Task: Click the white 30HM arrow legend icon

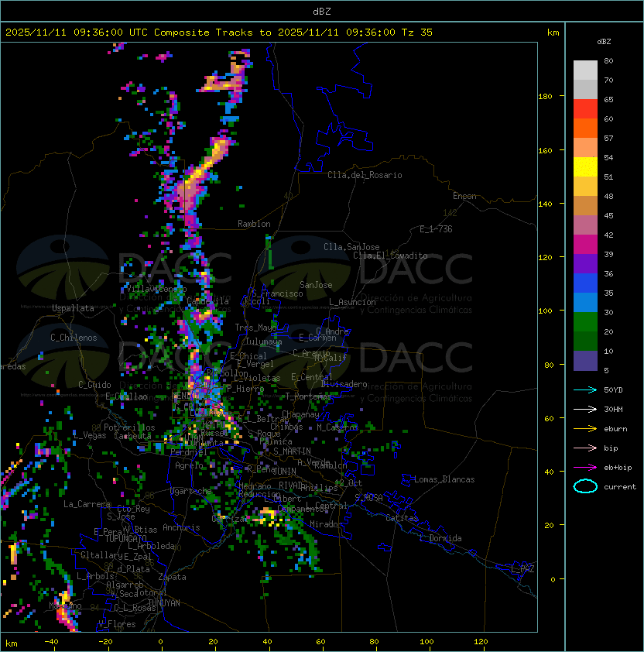Action: pos(585,409)
